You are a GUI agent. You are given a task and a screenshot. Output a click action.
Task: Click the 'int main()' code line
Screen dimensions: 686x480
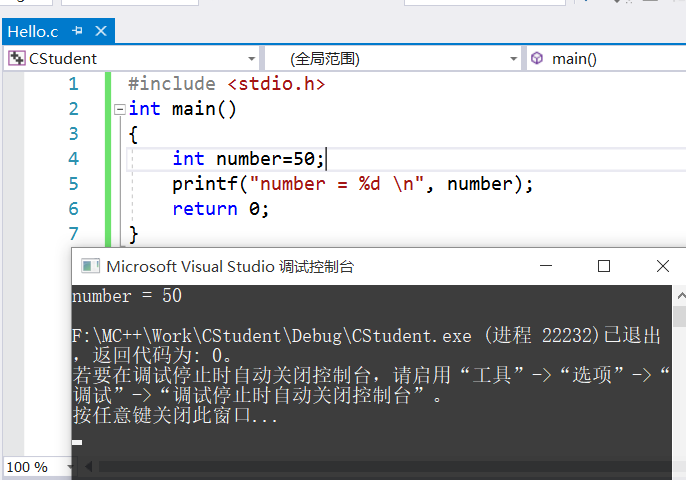(182, 109)
